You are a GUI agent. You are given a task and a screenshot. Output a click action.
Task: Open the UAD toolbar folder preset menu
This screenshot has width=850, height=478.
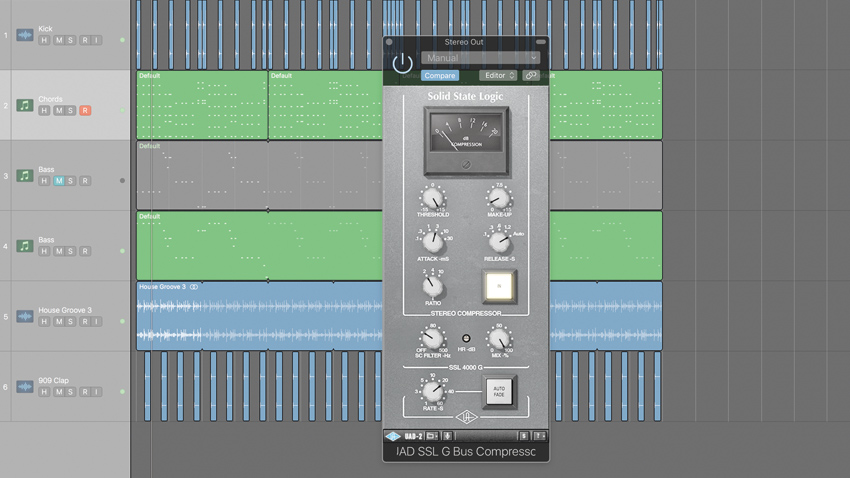tap(433, 436)
